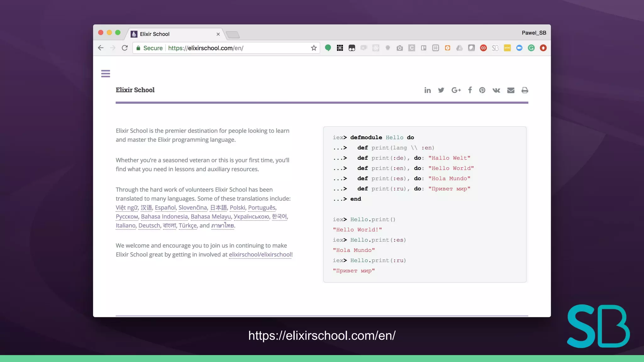
Task: Open the Bahasa Melayu translation
Action: (x=211, y=217)
